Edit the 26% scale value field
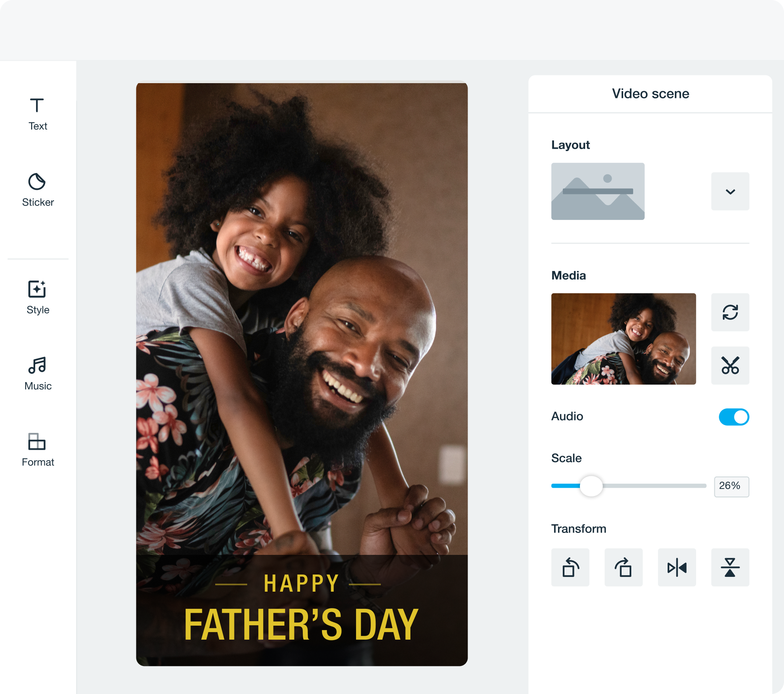784x694 pixels. pos(731,487)
